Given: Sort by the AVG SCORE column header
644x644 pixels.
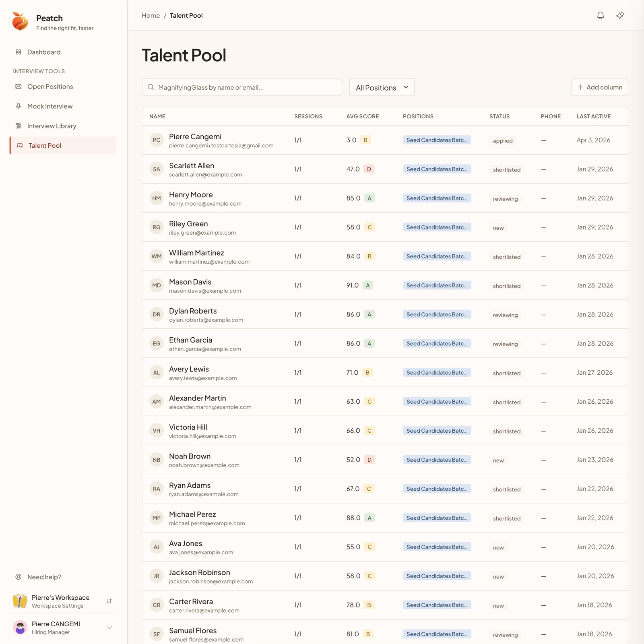Looking at the screenshot, I should [x=362, y=116].
